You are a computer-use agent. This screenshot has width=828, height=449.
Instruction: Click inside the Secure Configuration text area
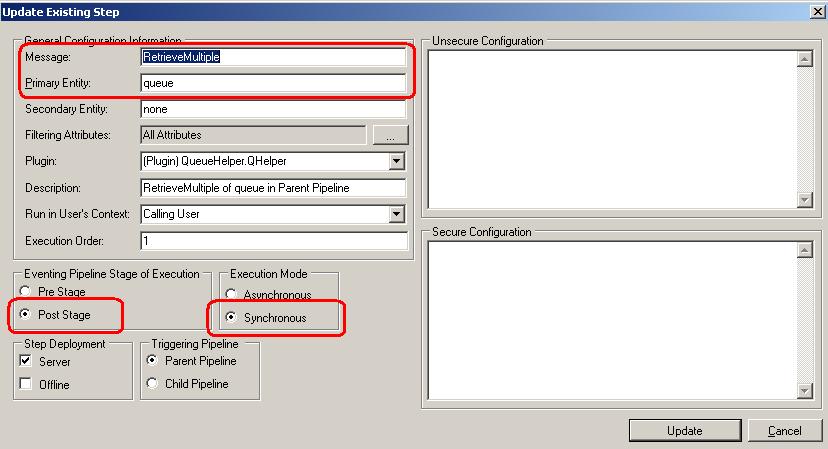tap(613, 320)
